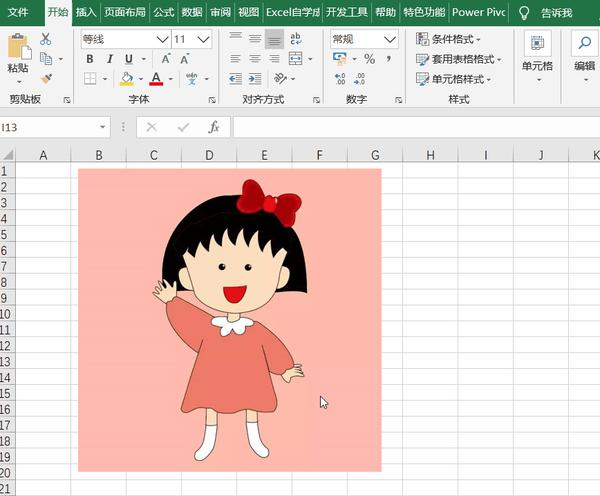The height and width of the screenshot is (496, 600).
Task: Open underline style dropdown arrow
Action: (x=144, y=59)
